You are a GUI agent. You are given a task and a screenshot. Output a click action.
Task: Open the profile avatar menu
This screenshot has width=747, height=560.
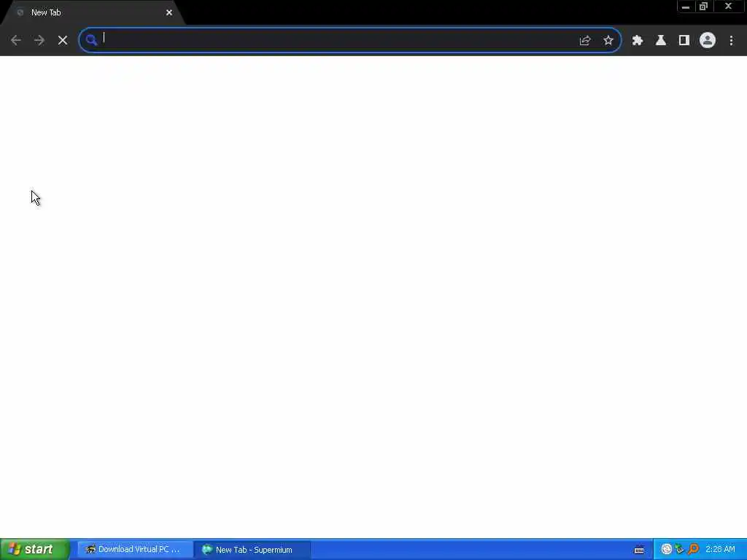[708, 41]
